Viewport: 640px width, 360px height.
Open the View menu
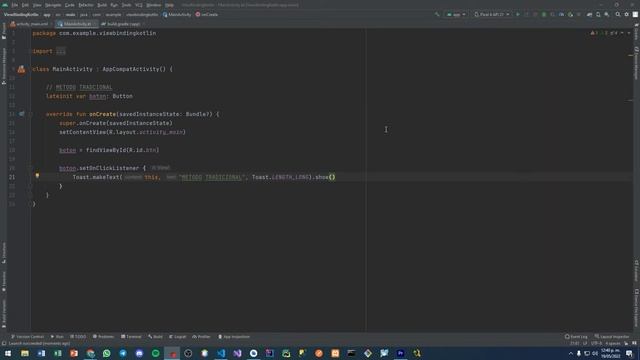click(37, 5)
